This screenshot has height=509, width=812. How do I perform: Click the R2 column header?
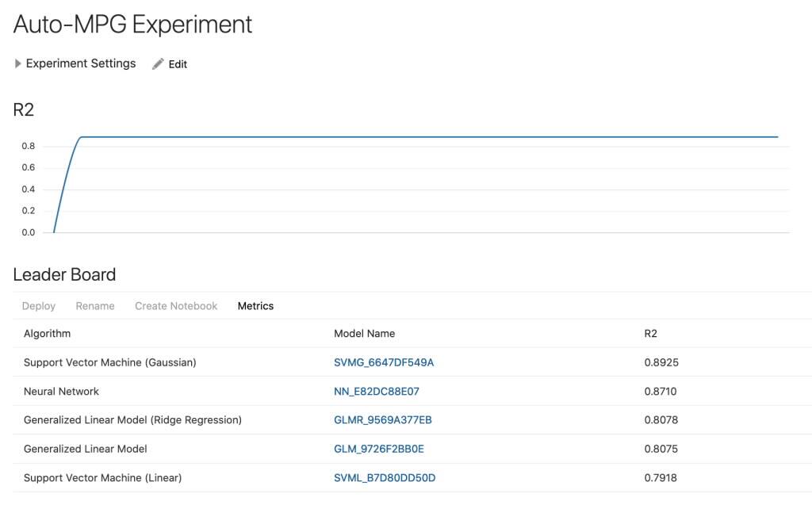[x=650, y=334]
